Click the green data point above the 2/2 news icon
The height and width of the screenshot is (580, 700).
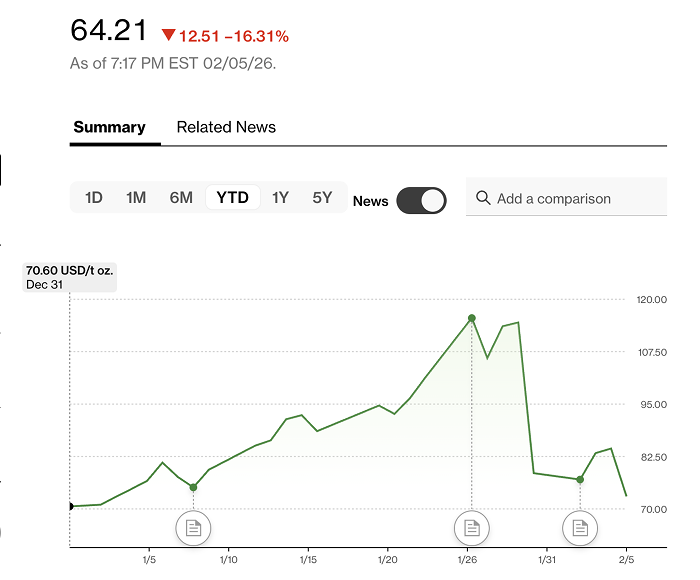click(x=579, y=480)
